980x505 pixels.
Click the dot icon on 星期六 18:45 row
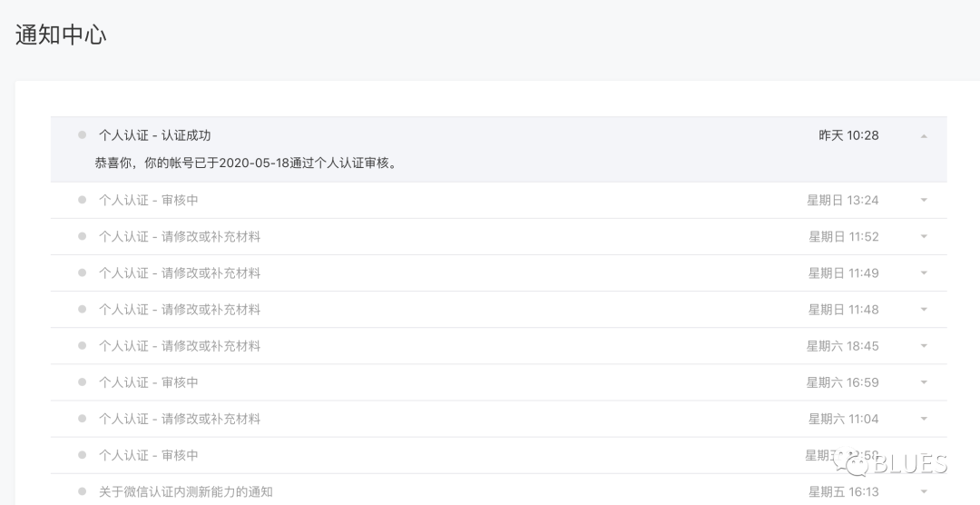[x=82, y=345]
